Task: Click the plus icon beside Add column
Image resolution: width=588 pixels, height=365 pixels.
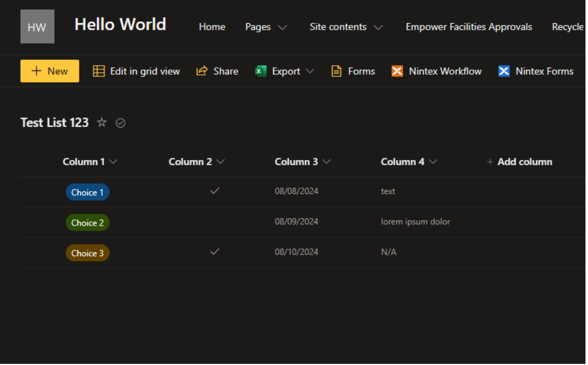Action: [490, 162]
